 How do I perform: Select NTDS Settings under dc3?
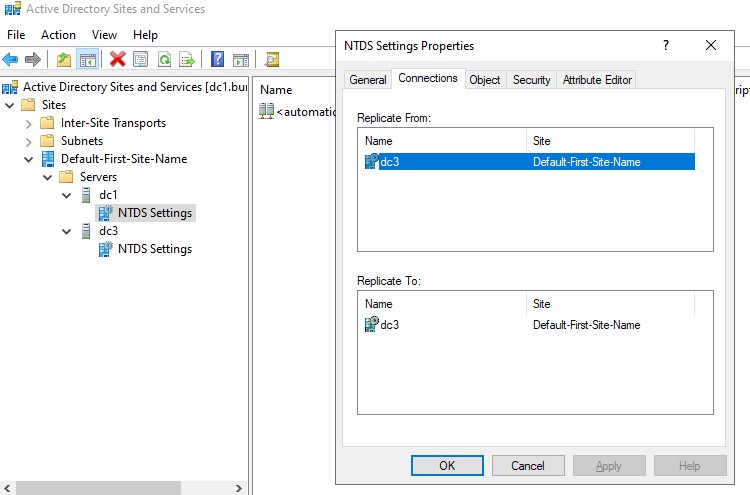pyautogui.click(x=155, y=249)
